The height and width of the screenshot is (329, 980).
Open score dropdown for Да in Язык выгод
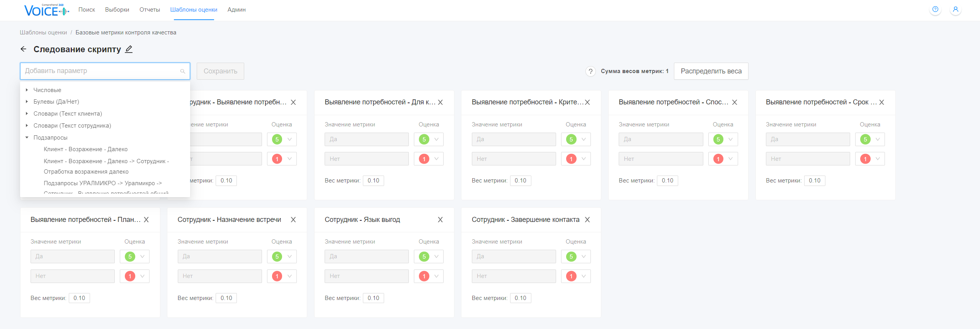[x=429, y=256]
